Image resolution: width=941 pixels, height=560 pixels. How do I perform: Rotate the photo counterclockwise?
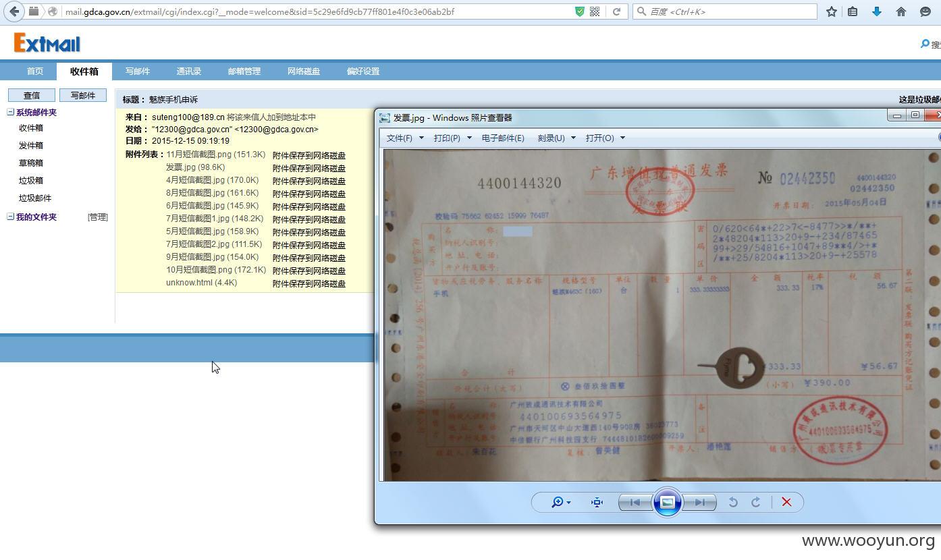[733, 502]
